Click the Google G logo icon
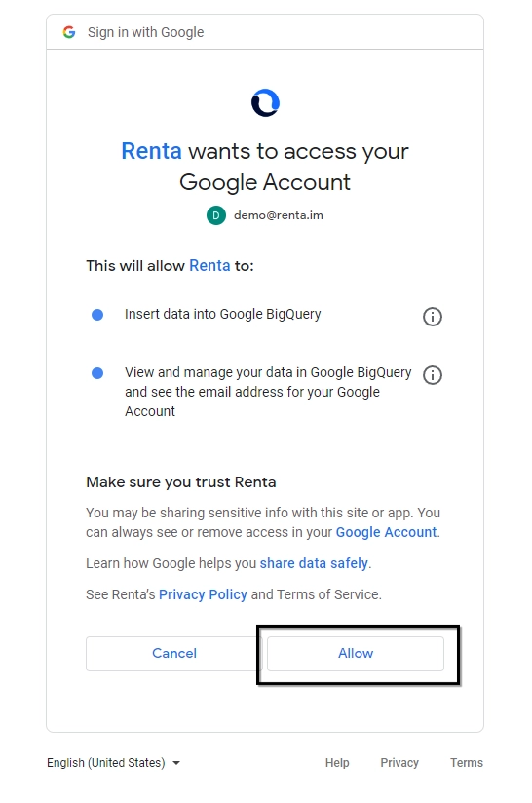The height and width of the screenshot is (803, 532). point(69,32)
